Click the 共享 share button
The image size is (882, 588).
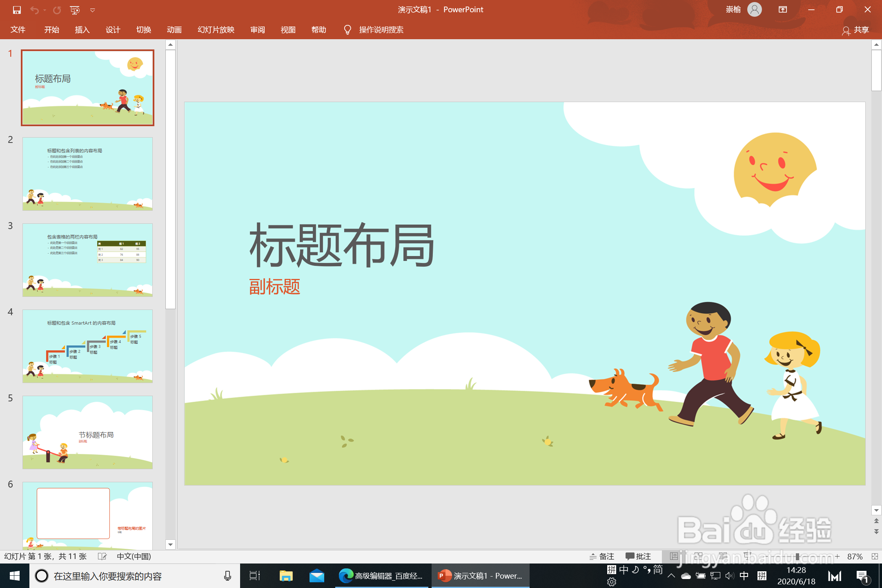coord(855,30)
